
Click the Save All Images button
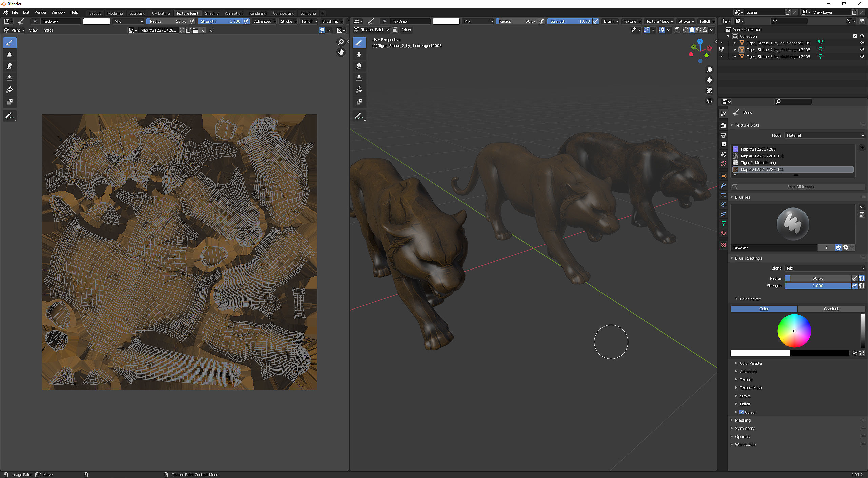click(800, 187)
